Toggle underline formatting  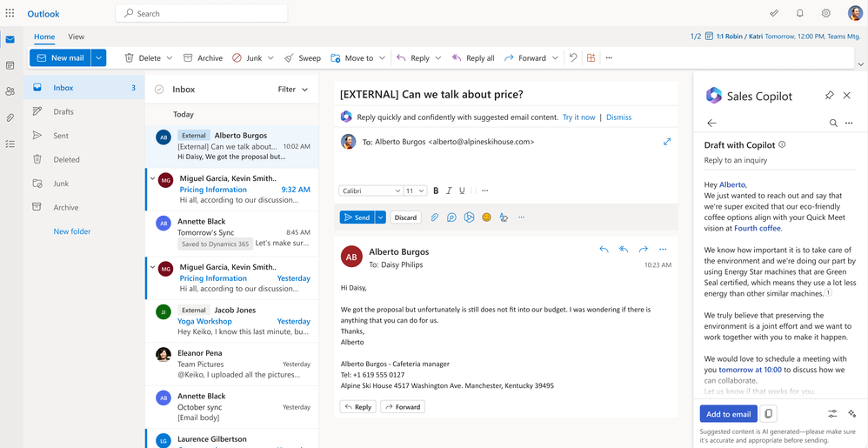point(462,191)
